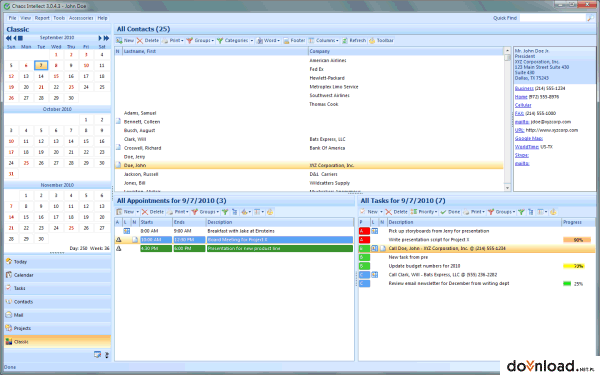600x375 pixels.
Task: Click the Google Map link
Action: 528,139
